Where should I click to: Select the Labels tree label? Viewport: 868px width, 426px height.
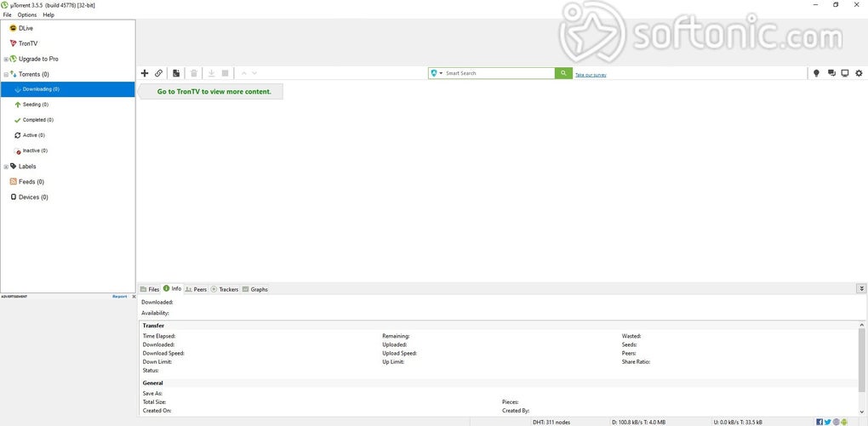27,167
